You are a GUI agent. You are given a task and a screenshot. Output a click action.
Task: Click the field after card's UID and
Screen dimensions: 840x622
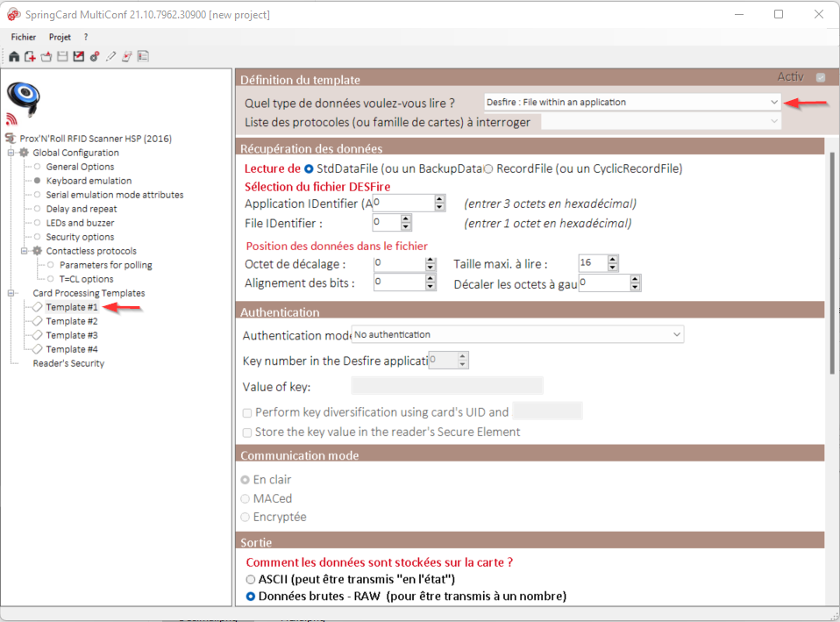click(x=547, y=411)
